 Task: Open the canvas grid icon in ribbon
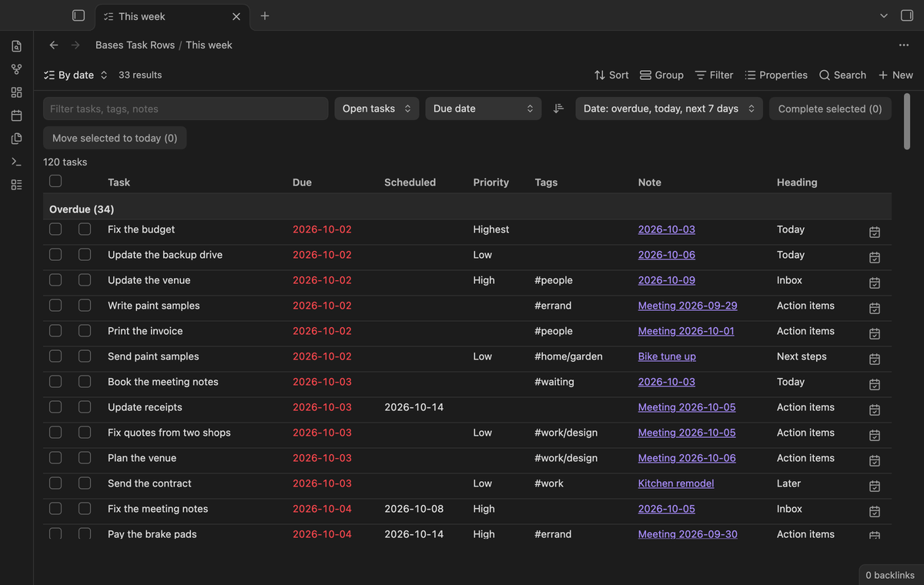coord(16,92)
